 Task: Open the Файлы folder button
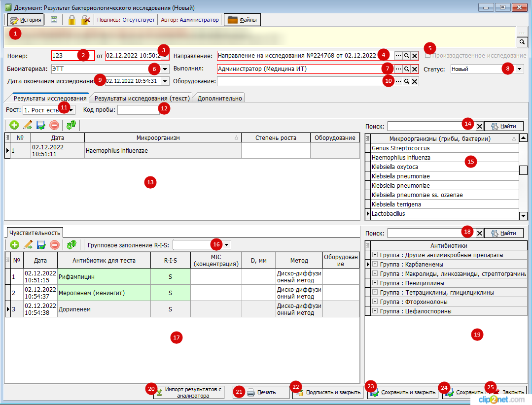[x=242, y=20]
